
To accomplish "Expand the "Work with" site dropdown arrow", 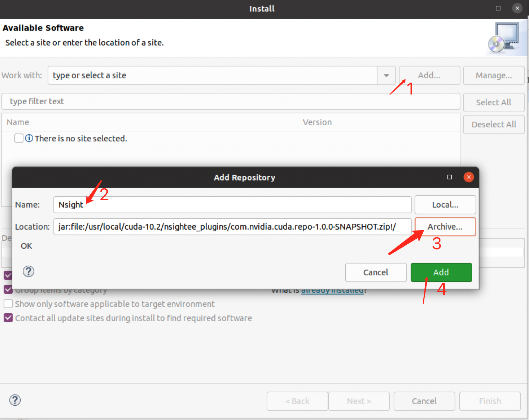I will click(x=386, y=75).
